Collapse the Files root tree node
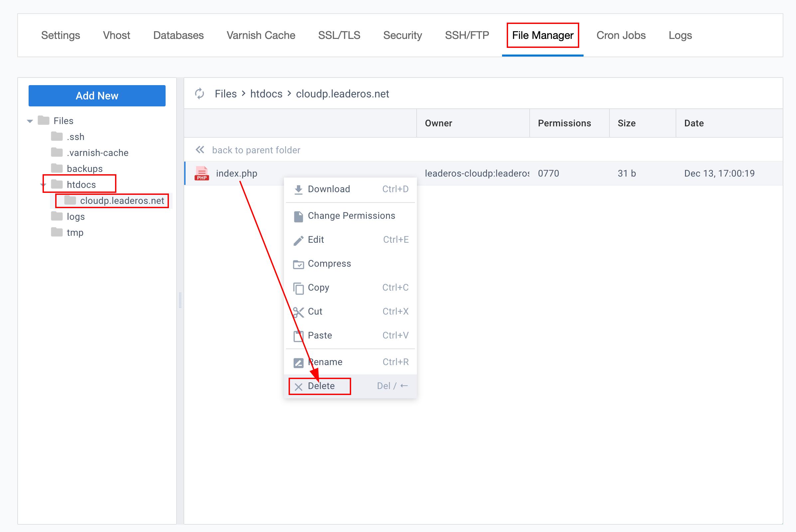Image resolution: width=796 pixels, height=532 pixels. pos(30,121)
